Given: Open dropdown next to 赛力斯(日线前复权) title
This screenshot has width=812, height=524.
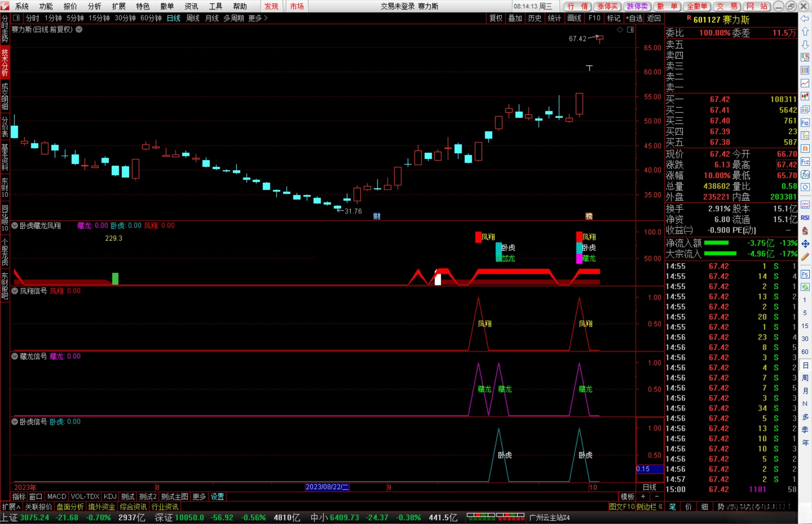Looking at the screenshot, I should click(79, 30).
